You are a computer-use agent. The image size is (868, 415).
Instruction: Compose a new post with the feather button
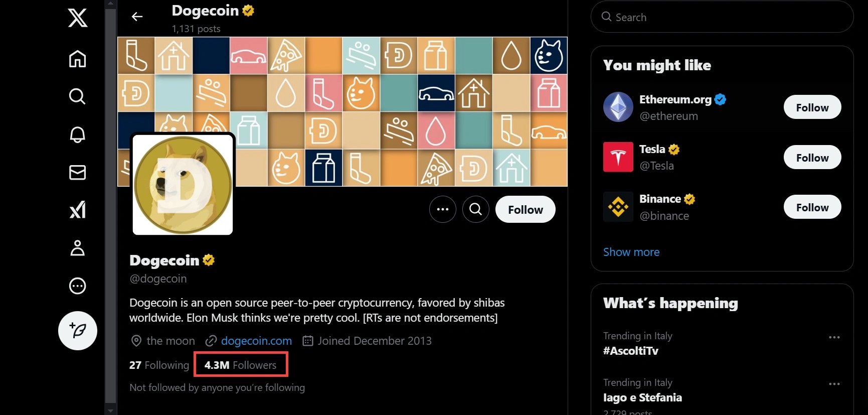tap(77, 330)
